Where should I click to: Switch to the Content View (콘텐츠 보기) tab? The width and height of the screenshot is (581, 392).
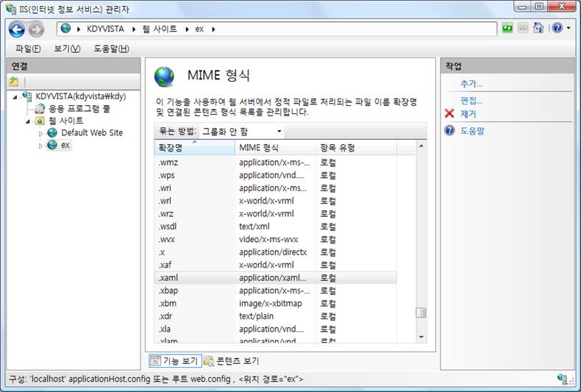(232, 360)
